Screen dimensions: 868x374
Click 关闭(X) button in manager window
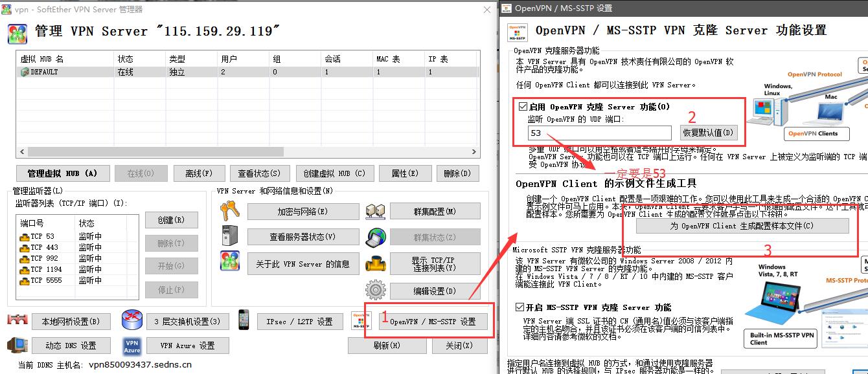pos(459,346)
